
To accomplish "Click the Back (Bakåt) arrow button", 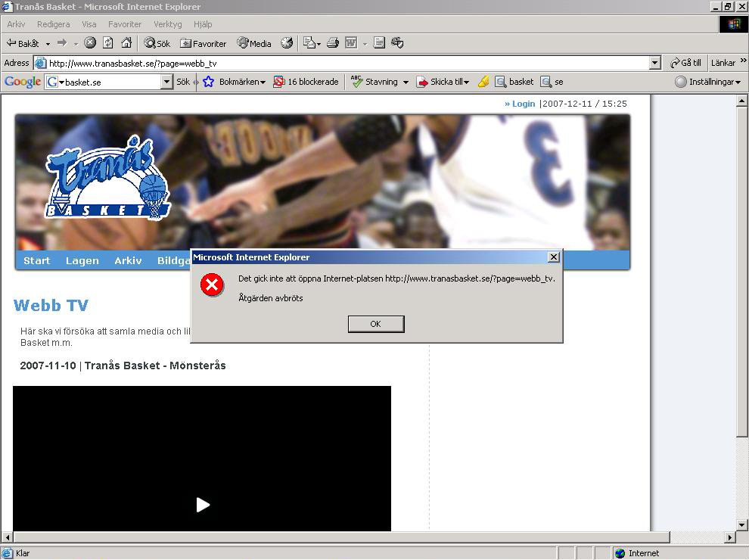I will (x=22, y=43).
